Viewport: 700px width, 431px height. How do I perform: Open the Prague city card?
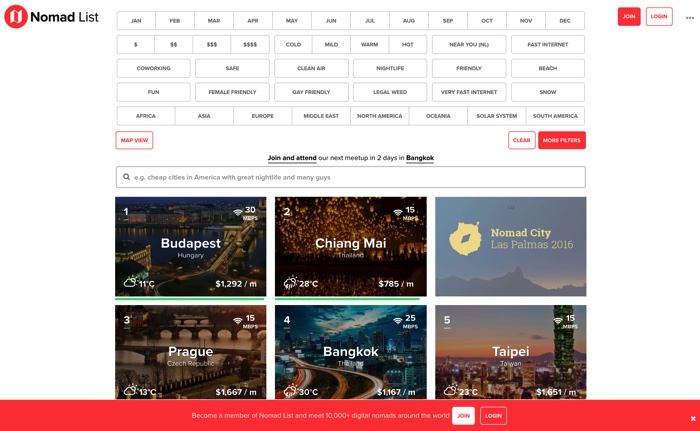(x=191, y=352)
